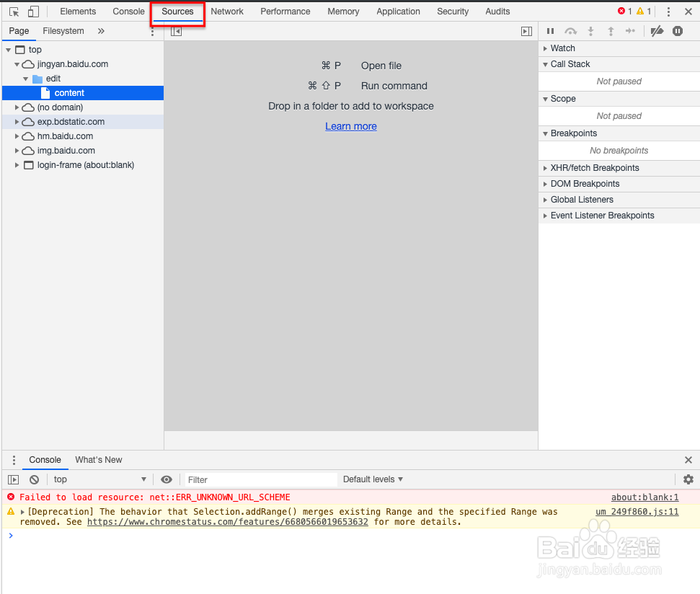The image size is (700, 594).
Task: Expand the hm.baidu.com tree node
Action: [17, 136]
